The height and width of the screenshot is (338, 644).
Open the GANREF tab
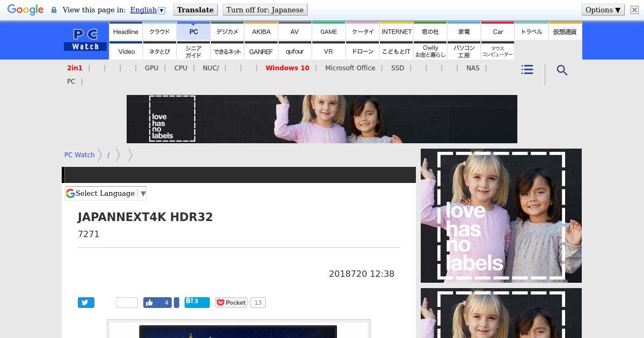(261, 51)
